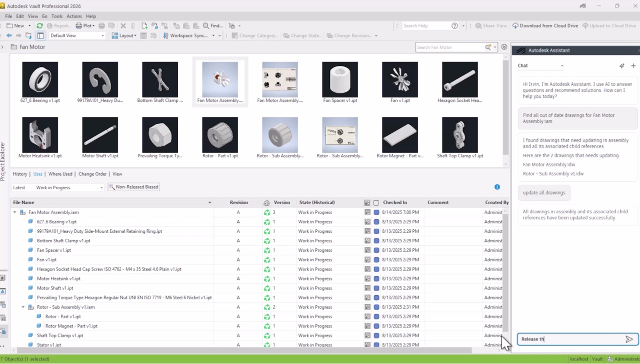640x364 pixels.
Task: Click the send arrow in the Assistant chat
Action: [x=628, y=339]
